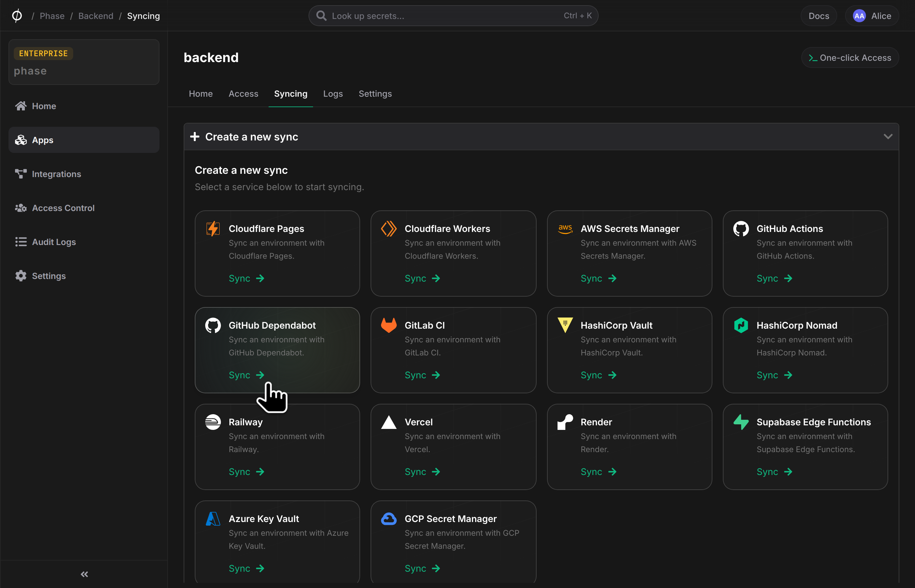Click the HashiCorp Vault triangle icon

click(x=565, y=325)
